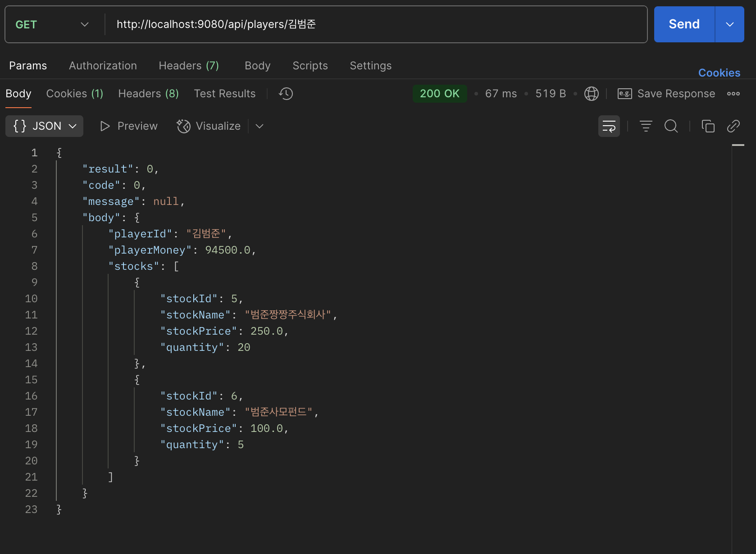
Task: Click the "message" null value
Action: 166,201
